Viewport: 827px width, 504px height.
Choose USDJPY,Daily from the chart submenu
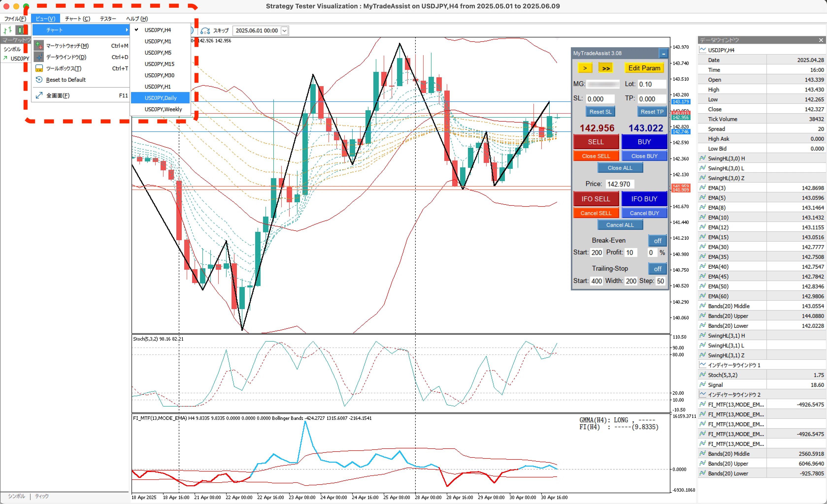[160, 98]
